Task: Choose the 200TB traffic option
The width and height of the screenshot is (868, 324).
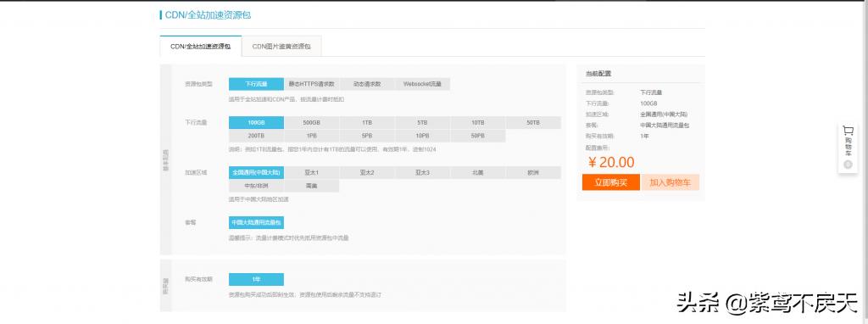Action: 256,136
